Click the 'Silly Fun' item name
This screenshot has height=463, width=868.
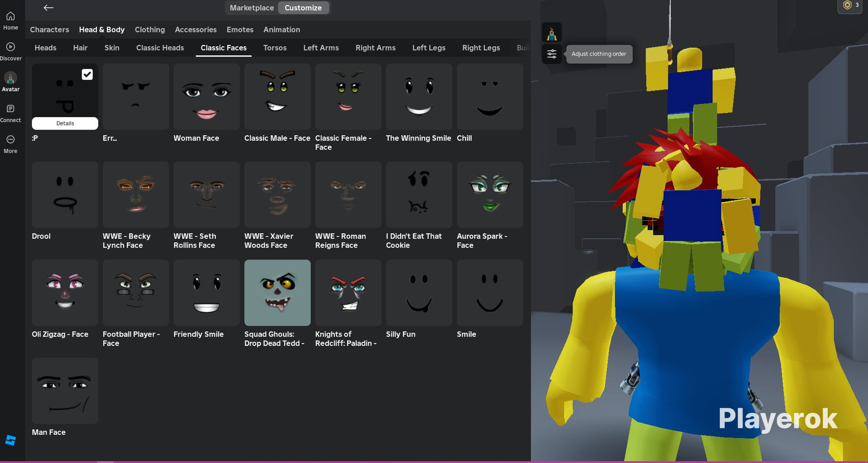click(401, 334)
